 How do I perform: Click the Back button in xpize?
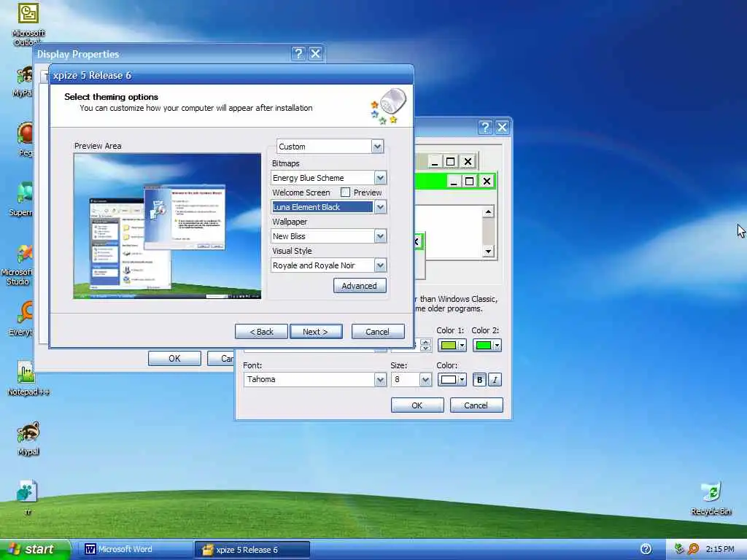(262, 332)
